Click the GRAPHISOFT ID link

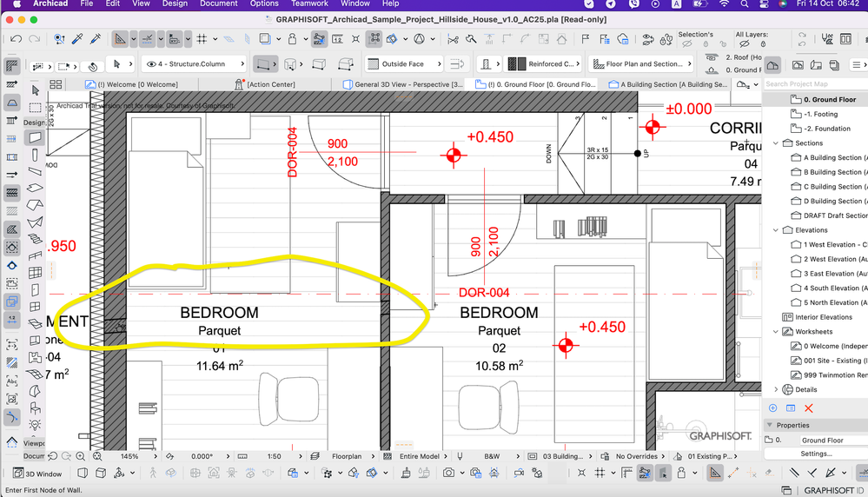coord(833,490)
